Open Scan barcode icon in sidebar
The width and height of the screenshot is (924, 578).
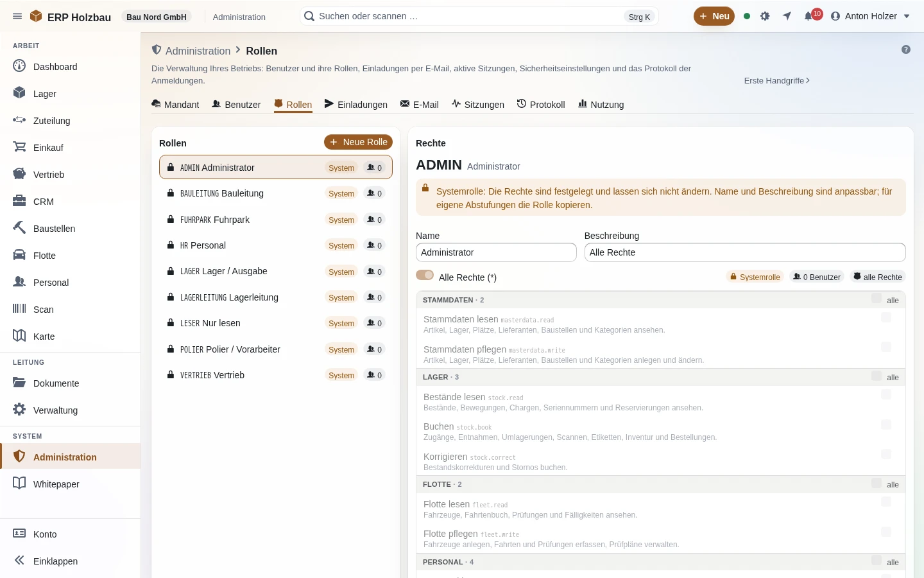[x=19, y=309]
